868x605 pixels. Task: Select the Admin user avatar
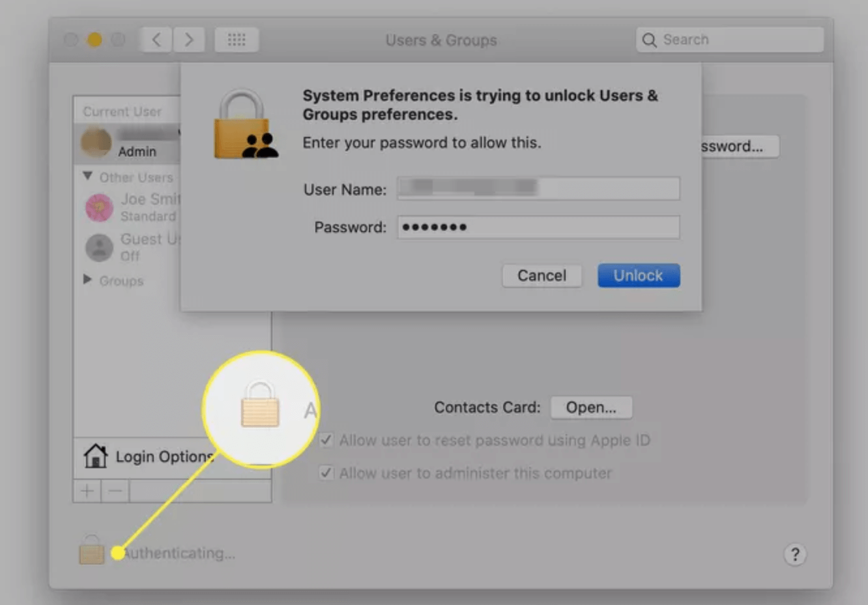96,143
